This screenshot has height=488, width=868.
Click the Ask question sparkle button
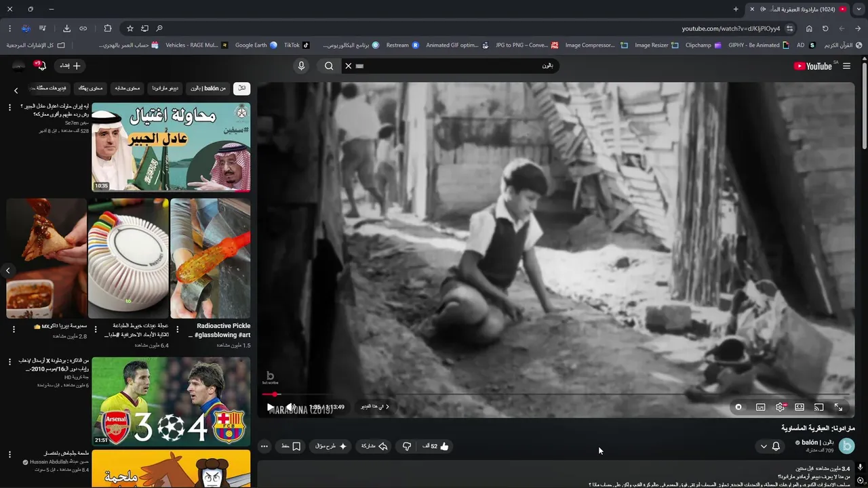point(331,446)
